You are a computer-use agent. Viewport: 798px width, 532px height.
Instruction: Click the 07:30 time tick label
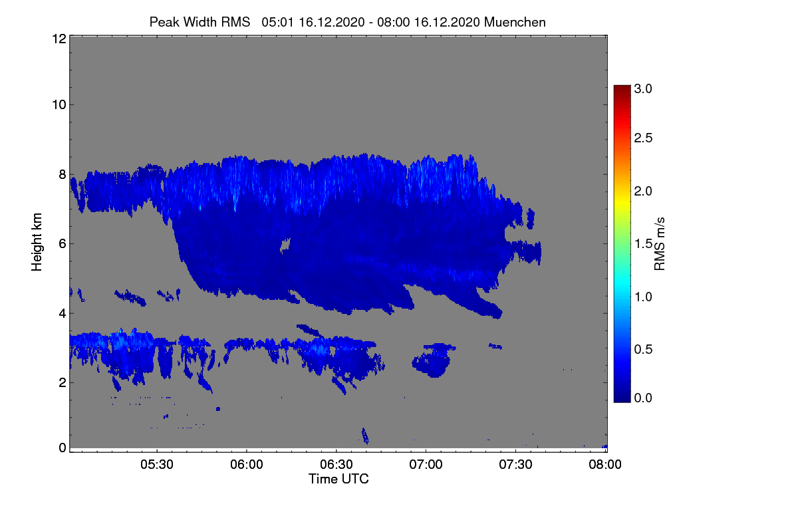click(515, 465)
